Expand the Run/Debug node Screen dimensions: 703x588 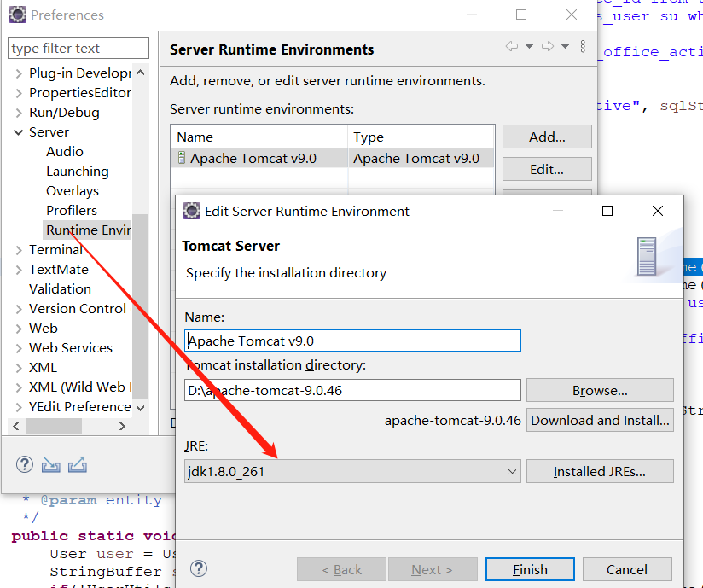19,112
